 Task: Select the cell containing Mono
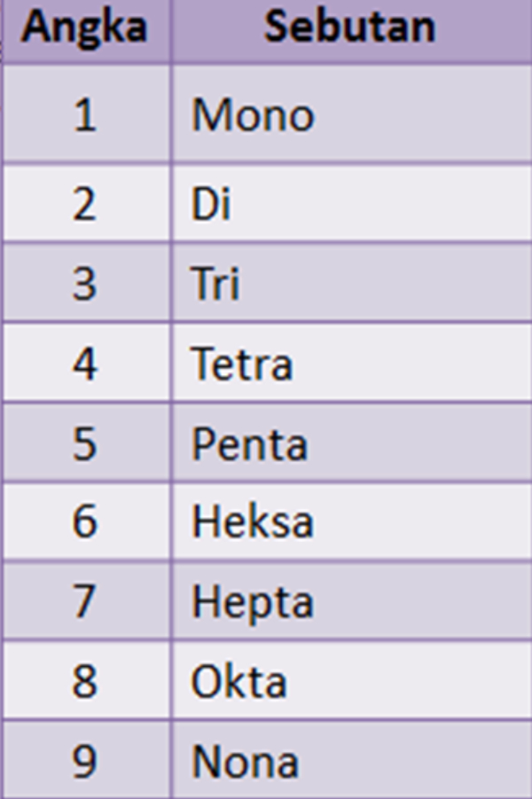[352, 114]
